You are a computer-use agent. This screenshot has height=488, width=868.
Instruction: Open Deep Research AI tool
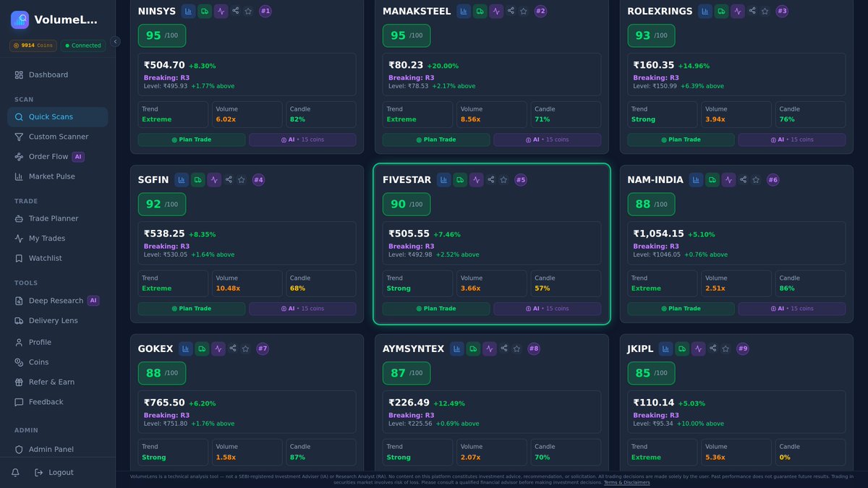coord(58,301)
